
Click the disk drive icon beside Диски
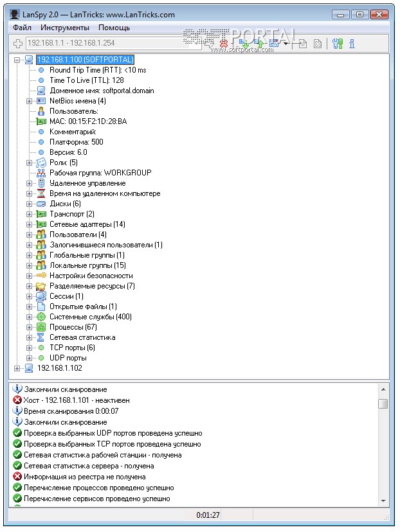pyautogui.click(x=41, y=204)
